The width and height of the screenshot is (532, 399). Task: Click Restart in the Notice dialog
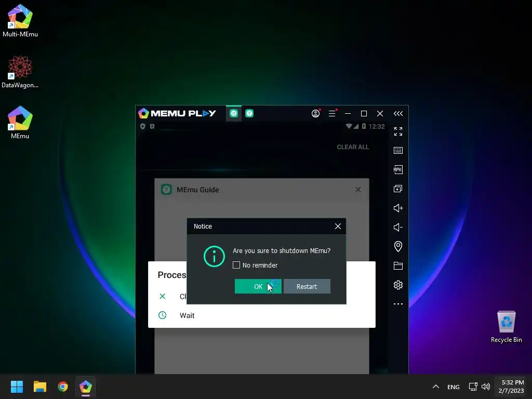pos(307,286)
